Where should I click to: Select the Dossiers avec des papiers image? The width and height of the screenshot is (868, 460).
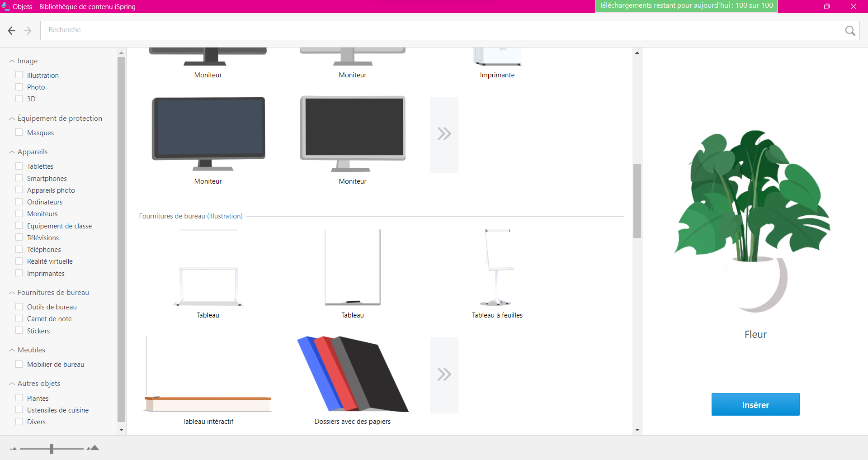tap(353, 375)
